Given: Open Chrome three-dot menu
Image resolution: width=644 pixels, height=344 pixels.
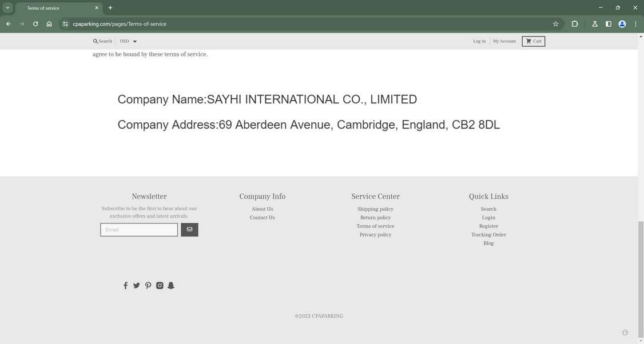Looking at the screenshot, I should tap(635, 24).
